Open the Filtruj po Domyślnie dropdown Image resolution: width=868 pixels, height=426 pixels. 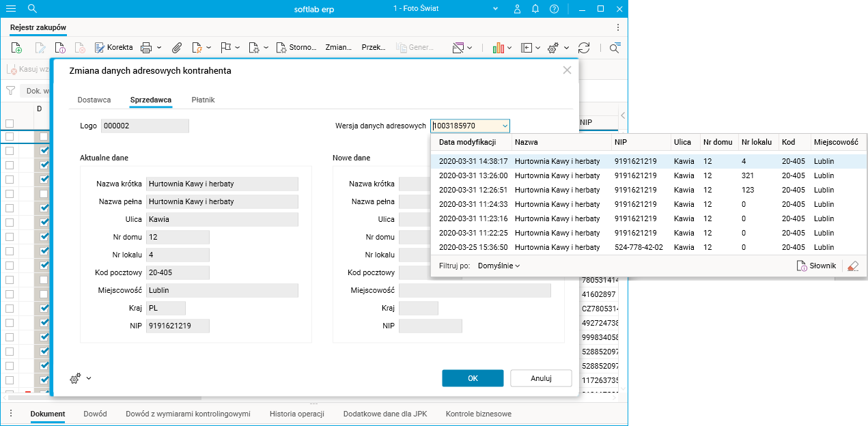(x=499, y=266)
